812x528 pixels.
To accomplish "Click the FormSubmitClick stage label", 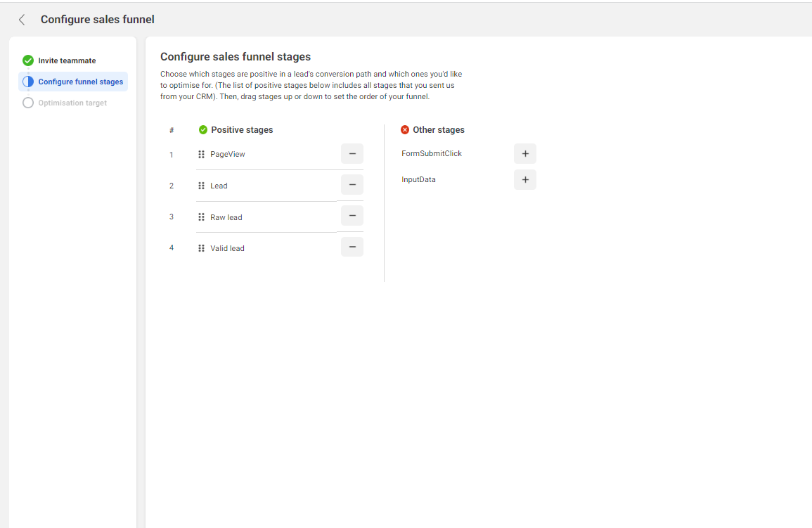I will tap(432, 153).
